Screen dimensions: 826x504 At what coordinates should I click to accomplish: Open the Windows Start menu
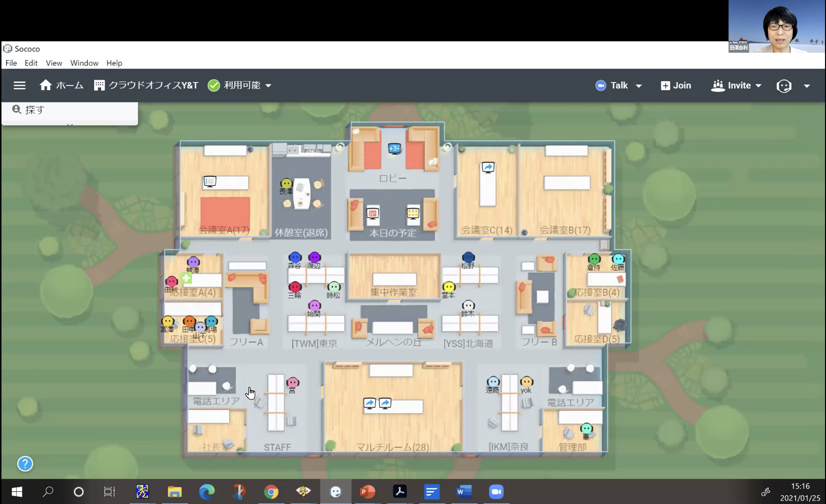[x=17, y=492]
